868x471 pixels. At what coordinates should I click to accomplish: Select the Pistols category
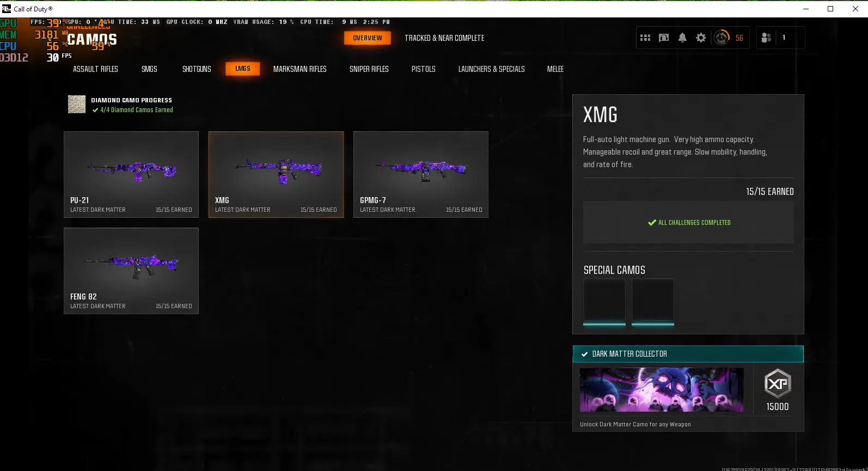424,69
